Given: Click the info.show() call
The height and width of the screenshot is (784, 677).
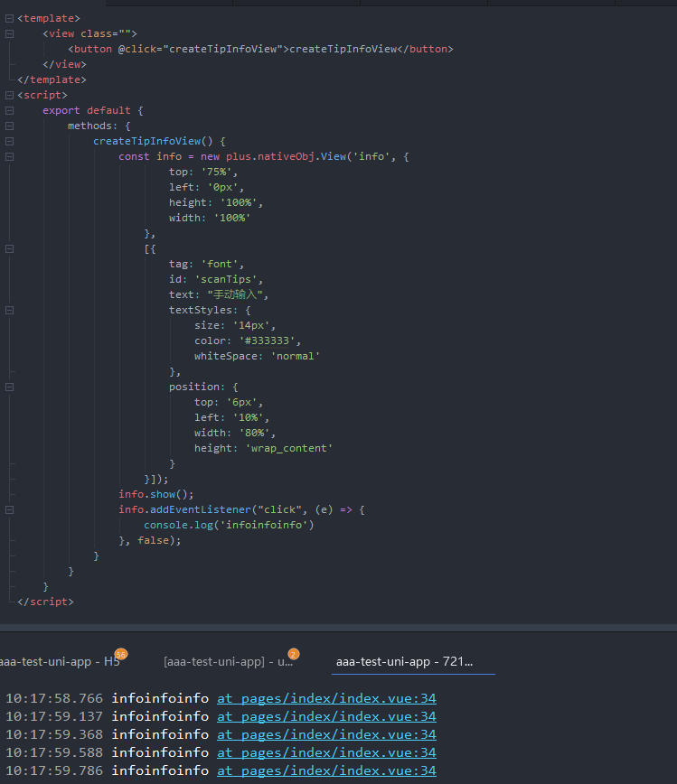Looking at the screenshot, I should pos(155,494).
